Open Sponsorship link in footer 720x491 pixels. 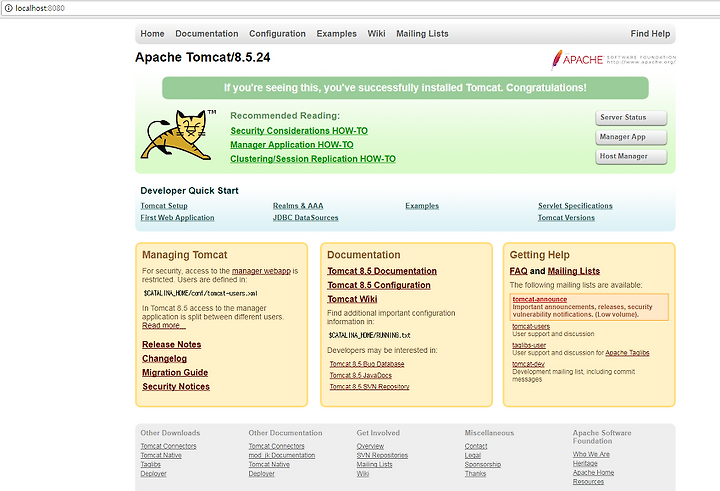click(x=483, y=464)
